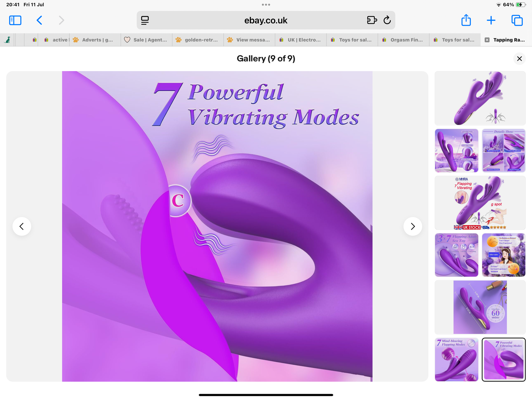The image size is (532, 399).
Task: Tap the ebay.co.uk address field
Action: point(266,20)
